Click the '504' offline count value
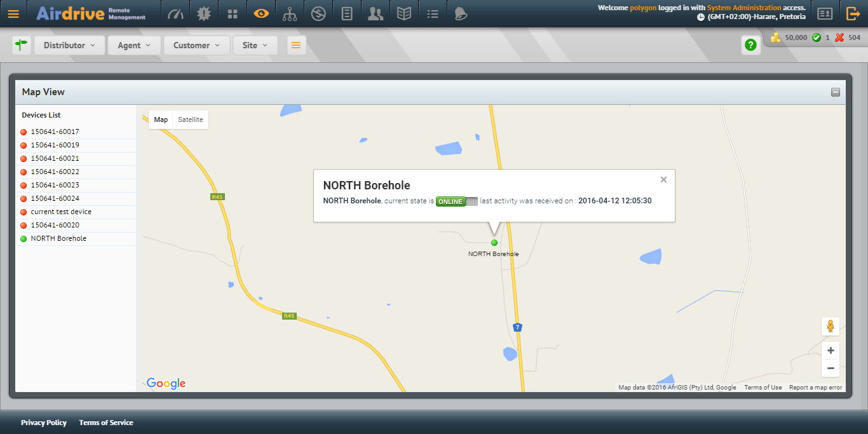Screen dimensions: 868x434 pyautogui.click(x=854, y=37)
